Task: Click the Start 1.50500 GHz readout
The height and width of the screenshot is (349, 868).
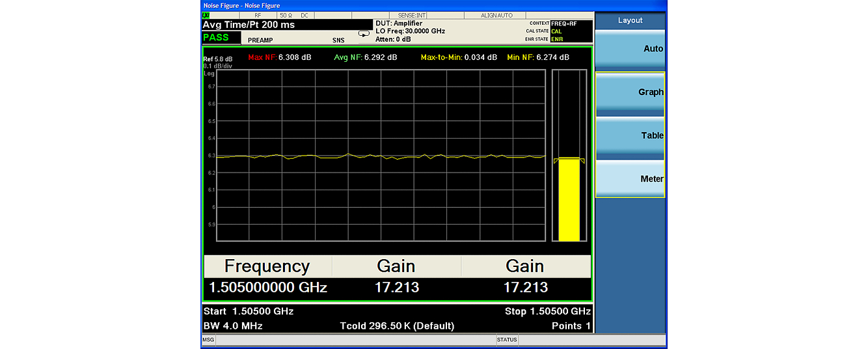Action: pos(249,311)
